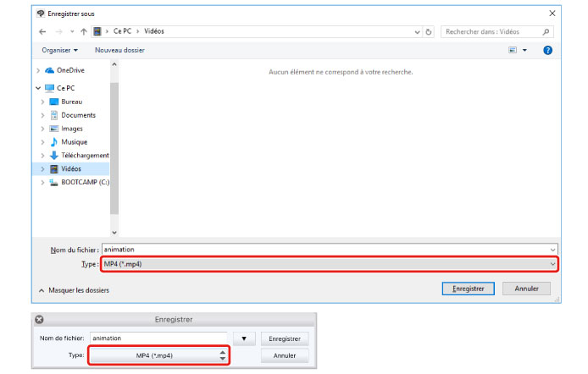Create a Nouveau dossier

(x=119, y=50)
